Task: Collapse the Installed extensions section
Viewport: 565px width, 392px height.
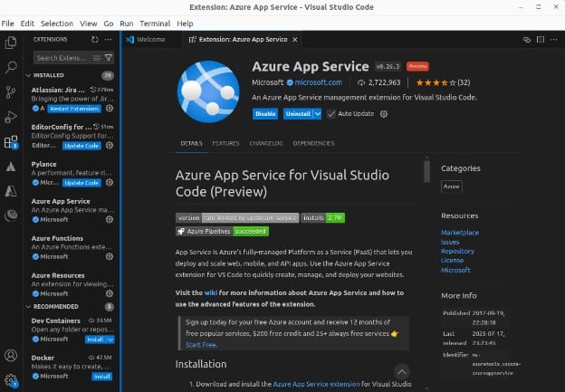Action: click(28, 75)
